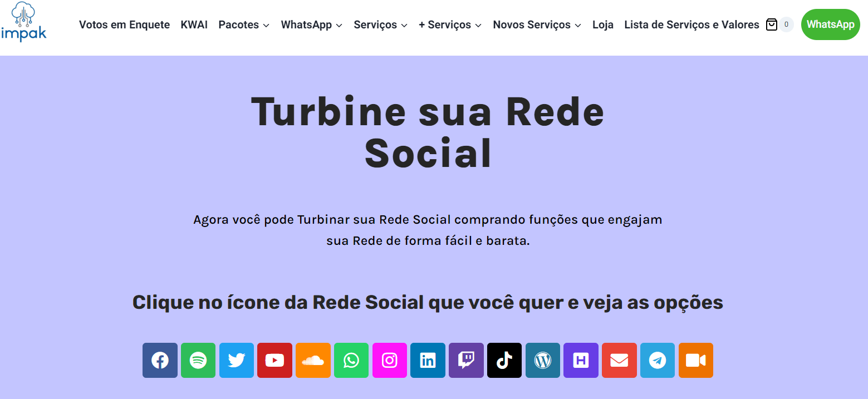The image size is (868, 399).
Task: Go to Votos em Enquete
Action: tap(124, 24)
